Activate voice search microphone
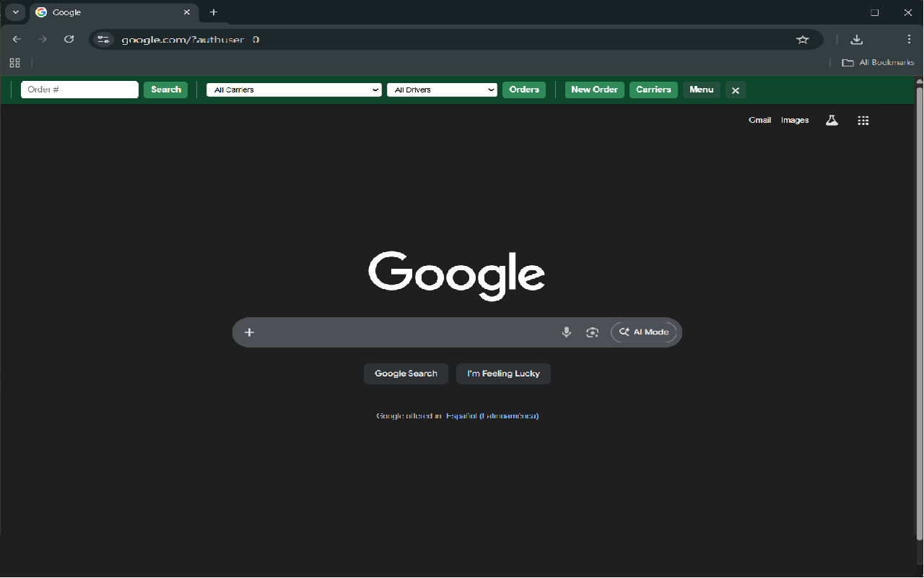 566,332
